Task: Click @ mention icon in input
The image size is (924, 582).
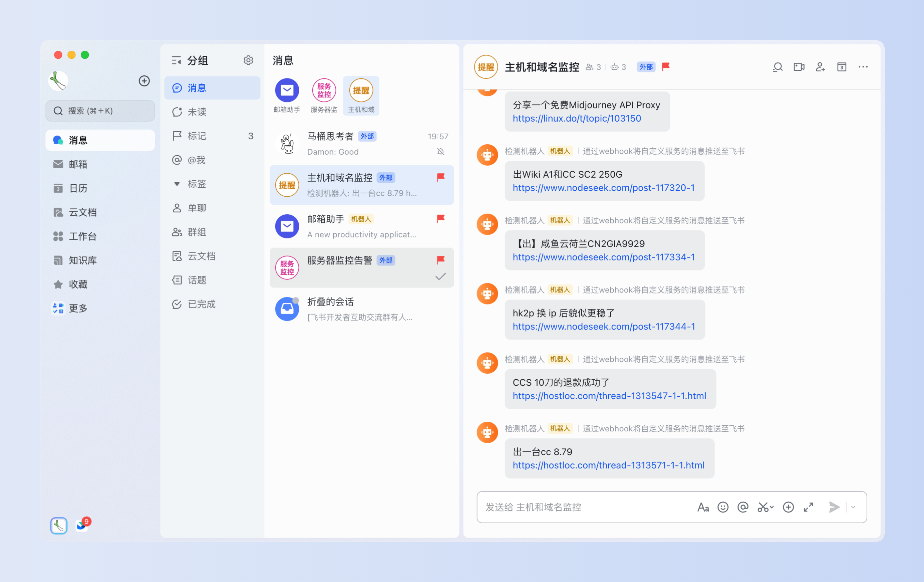Action: pyautogui.click(x=743, y=507)
